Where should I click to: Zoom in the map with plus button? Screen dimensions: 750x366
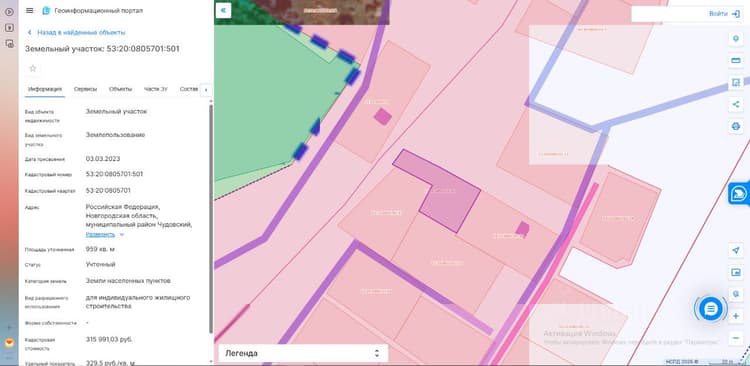(736, 316)
